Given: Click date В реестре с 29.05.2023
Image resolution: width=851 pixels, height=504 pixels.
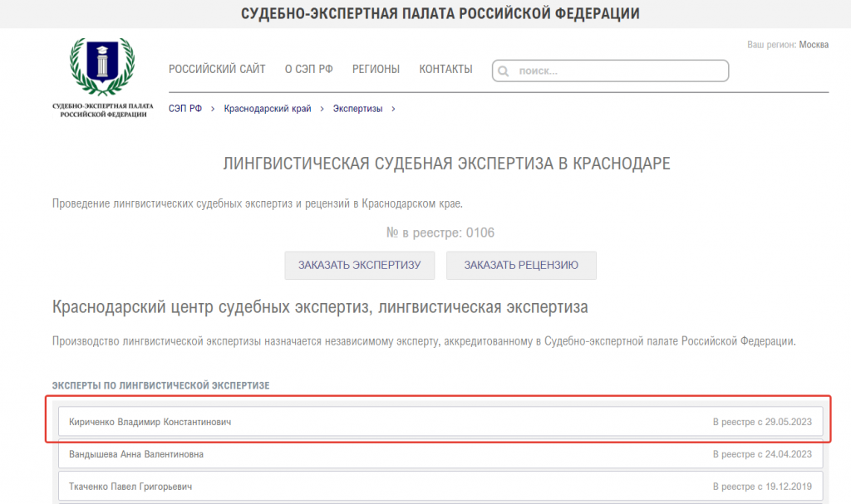Looking at the screenshot, I should click(762, 422).
